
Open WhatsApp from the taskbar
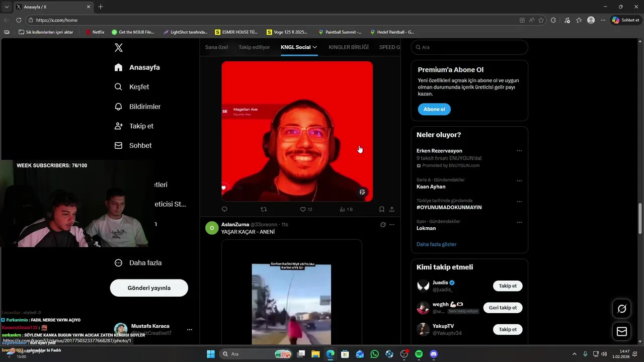[x=374, y=354]
